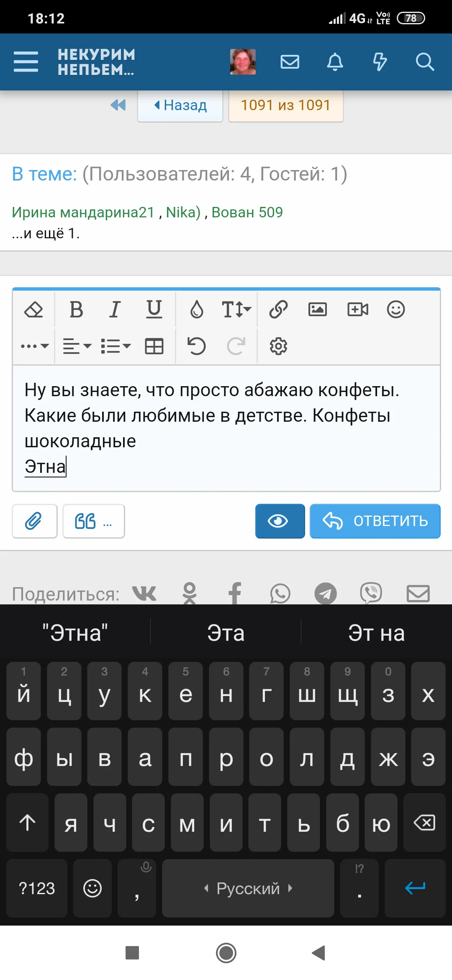Open user profile Вован 509
The image size is (452, 980).
pyautogui.click(x=247, y=212)
